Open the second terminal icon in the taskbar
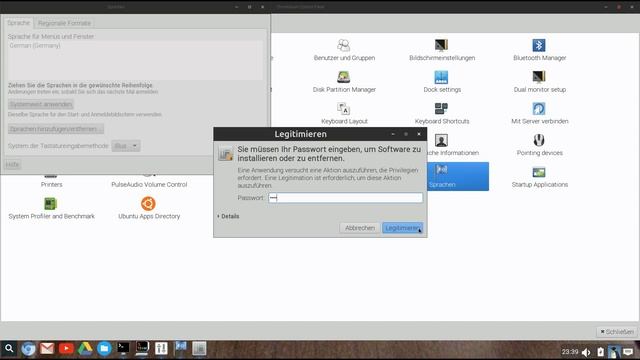Image resolution: width=640 pixels, height=360 pixels. point(142,348)
